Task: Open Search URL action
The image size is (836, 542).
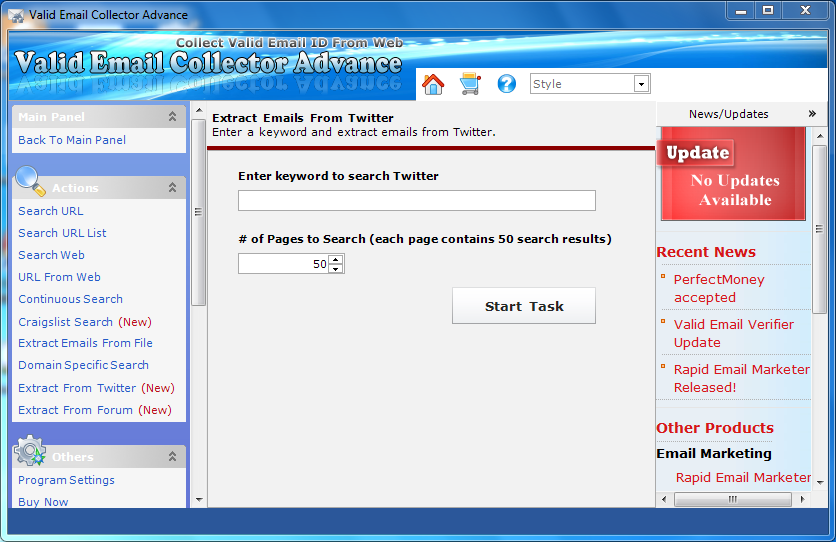Action: click(51, 211)
